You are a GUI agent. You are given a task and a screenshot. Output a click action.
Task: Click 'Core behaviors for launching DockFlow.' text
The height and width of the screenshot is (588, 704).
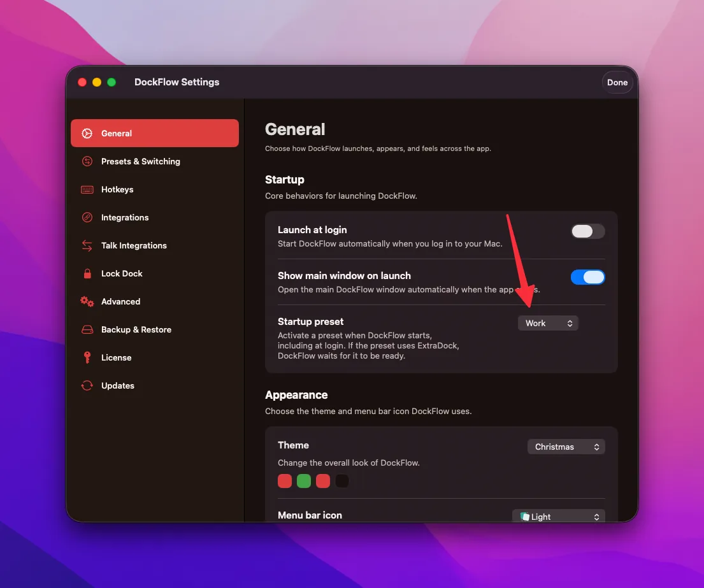click(x=341, y=196)
